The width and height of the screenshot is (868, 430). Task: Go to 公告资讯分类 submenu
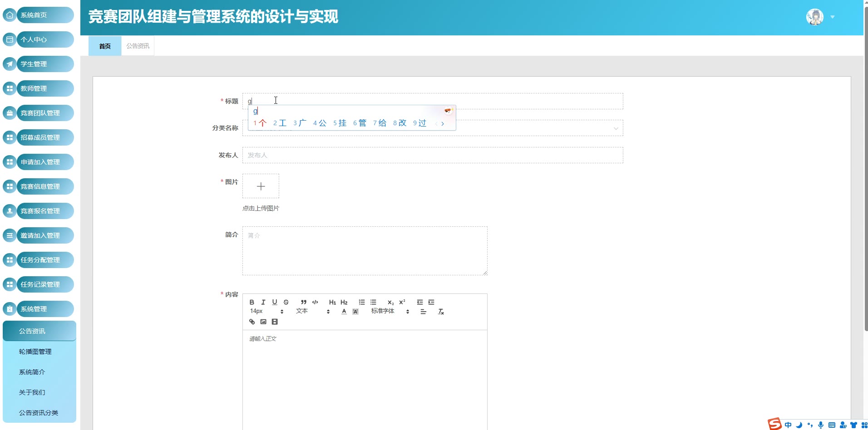click(39, 413)
